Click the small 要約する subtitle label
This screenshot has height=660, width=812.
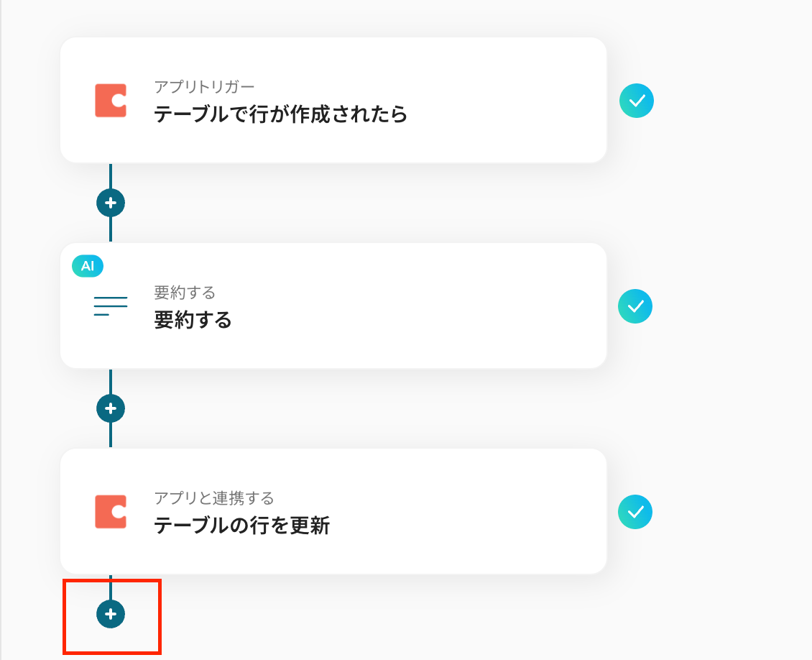(185, 293)
